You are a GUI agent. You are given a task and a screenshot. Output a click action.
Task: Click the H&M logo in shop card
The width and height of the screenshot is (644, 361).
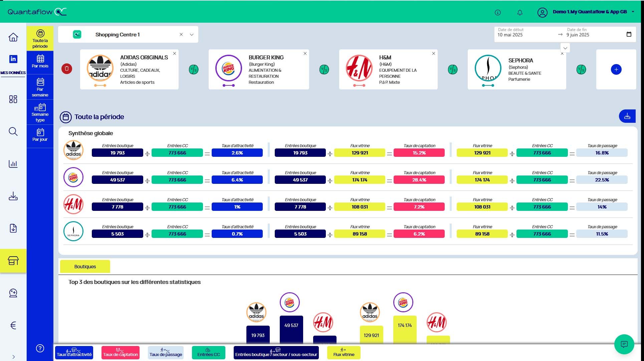[359, 68]
